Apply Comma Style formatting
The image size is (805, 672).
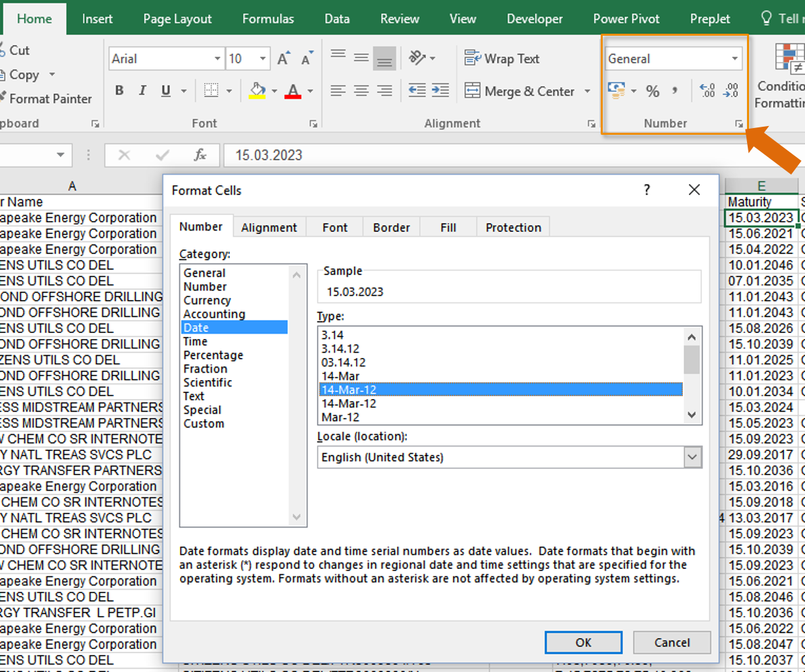point(674,91)
